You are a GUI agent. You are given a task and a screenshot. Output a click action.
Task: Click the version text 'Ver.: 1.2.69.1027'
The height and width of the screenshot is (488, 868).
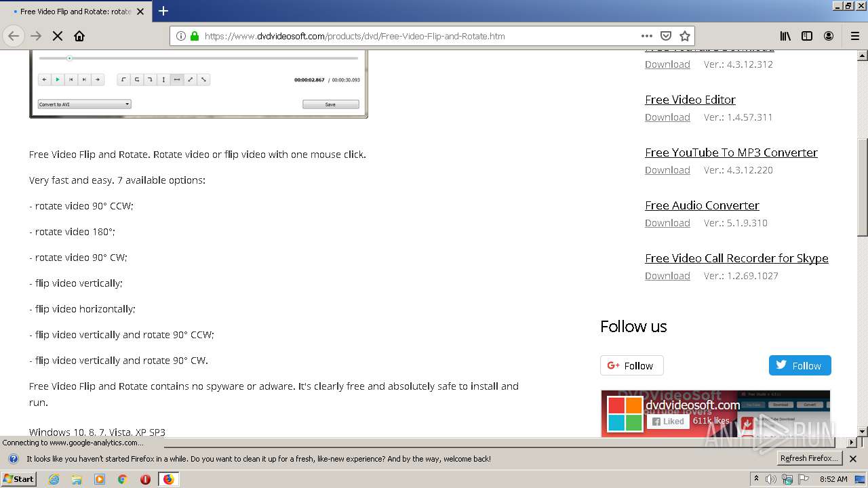[741, 276]
